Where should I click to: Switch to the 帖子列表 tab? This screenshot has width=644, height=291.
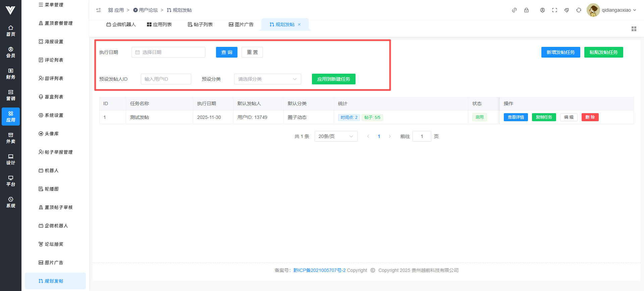coord(200,24)
